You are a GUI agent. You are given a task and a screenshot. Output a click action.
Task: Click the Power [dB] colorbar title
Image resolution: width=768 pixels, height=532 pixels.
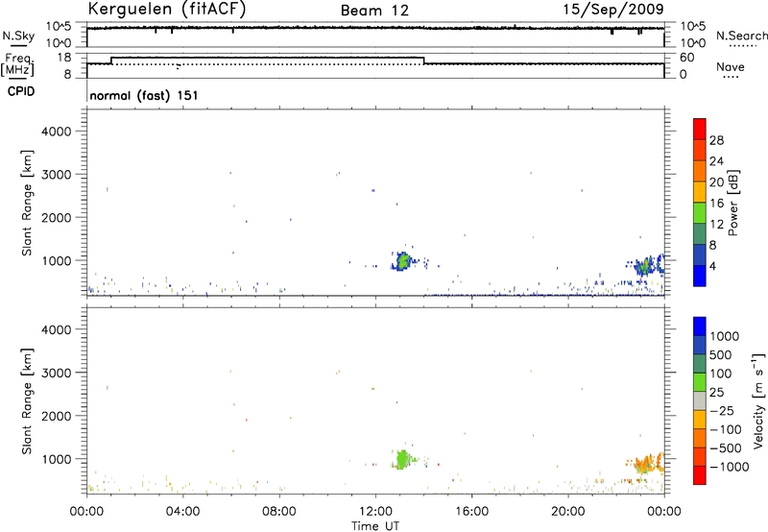(733, 203)
